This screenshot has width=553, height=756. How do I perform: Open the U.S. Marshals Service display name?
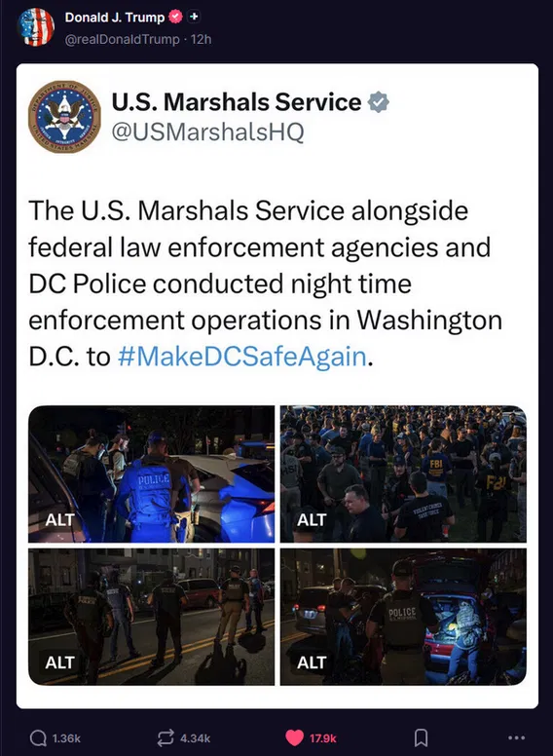point(237,101)
